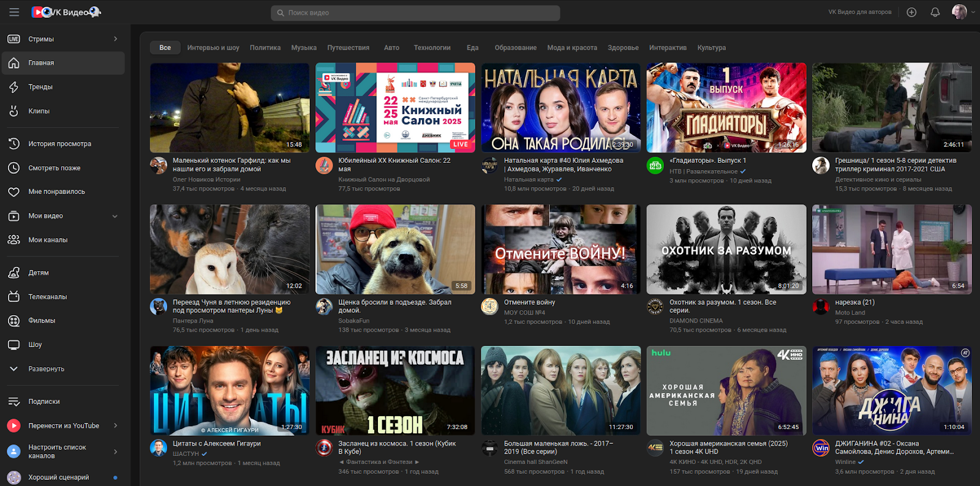Click the Тренды lightning icon
Image resolution: width=980 pixels, height=486 pixels.
pyautogui.click(x=13, y=87)
